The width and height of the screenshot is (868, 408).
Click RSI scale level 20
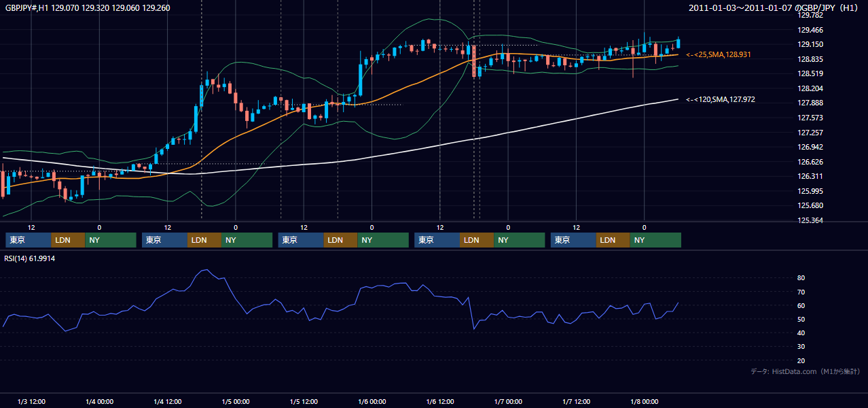(801, 360)
